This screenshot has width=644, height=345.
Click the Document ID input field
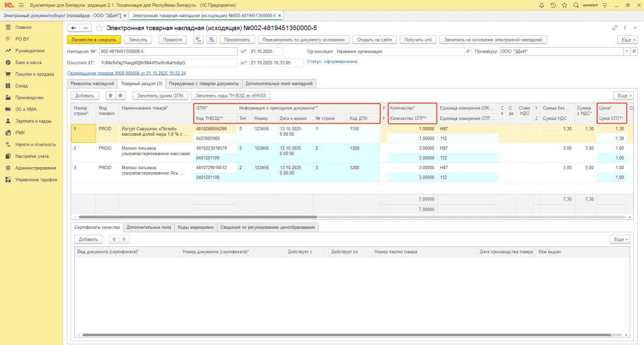click(x=168, y=63)
